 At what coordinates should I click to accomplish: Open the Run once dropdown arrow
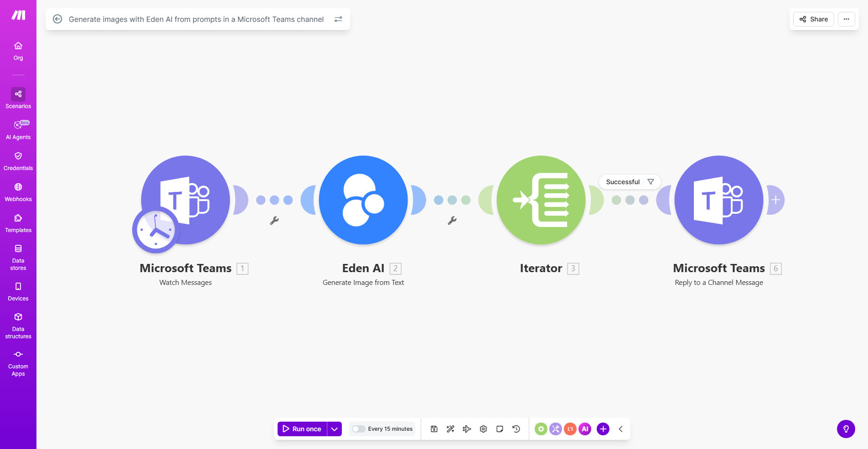click(x=335, y=429)
